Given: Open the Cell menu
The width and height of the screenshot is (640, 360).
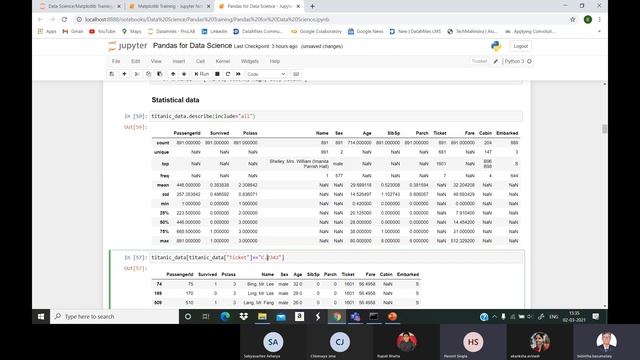Looking at the screenshot, I should coord(200,61).
